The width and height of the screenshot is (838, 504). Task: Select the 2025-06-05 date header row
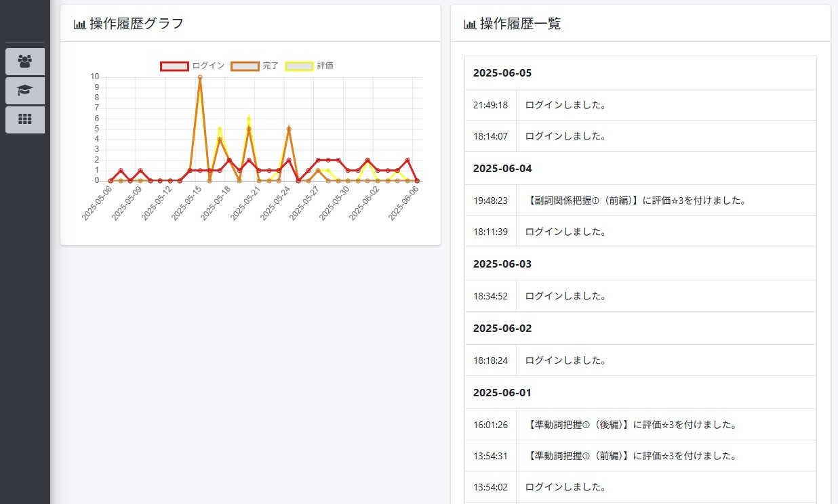coord(640,72)
